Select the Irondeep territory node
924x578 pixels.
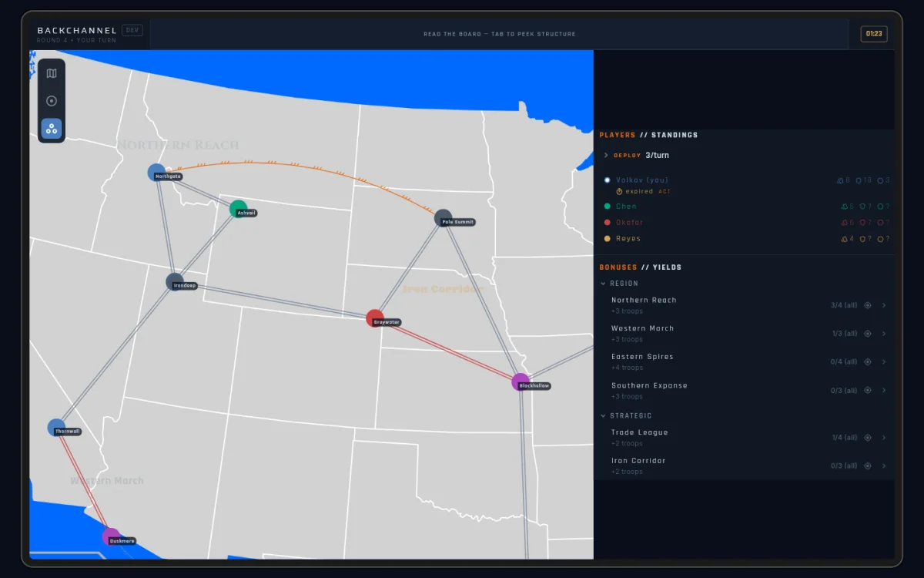(175, 282)
